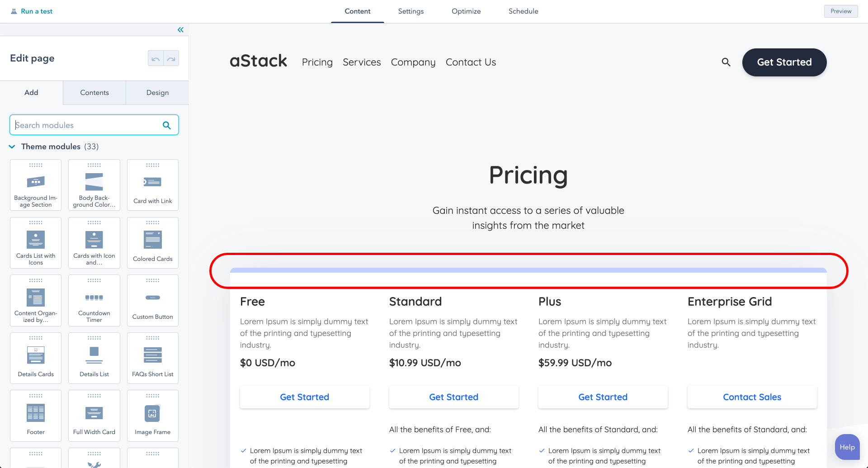Select the Countdown Timer module

pos(94,300)
